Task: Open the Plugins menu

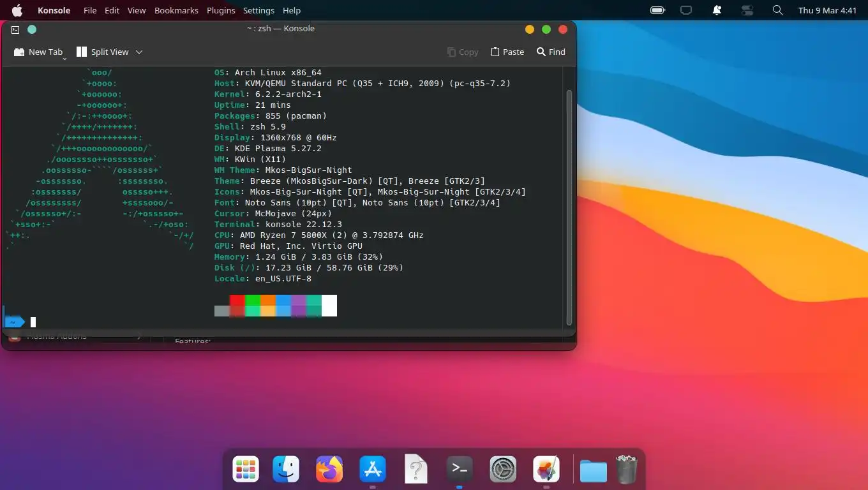Action: click(221, 10)
